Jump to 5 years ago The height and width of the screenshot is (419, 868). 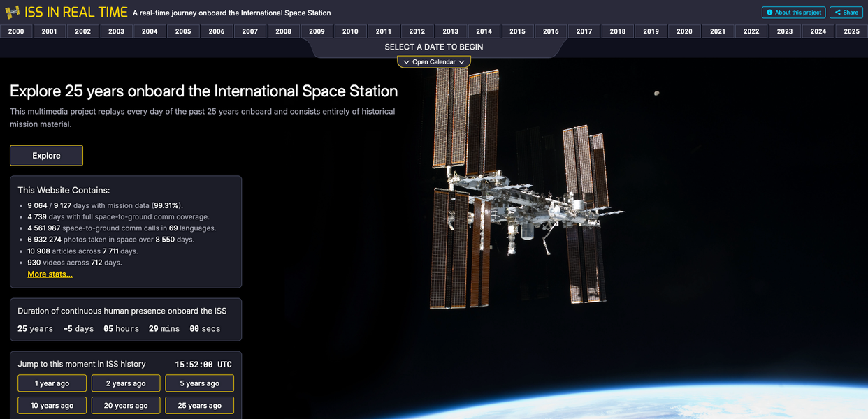point(200,383)
